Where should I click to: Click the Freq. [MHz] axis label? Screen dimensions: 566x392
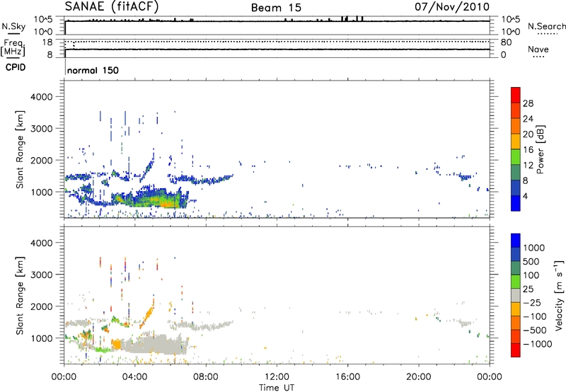(13, 48)
